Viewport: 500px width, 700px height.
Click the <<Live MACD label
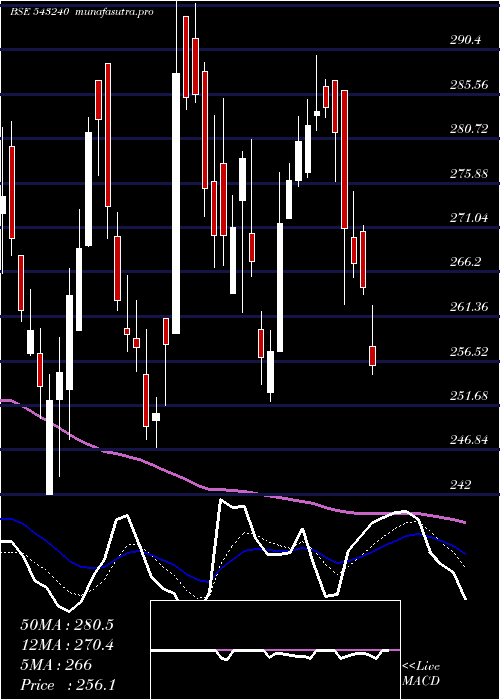coord(421,673)
